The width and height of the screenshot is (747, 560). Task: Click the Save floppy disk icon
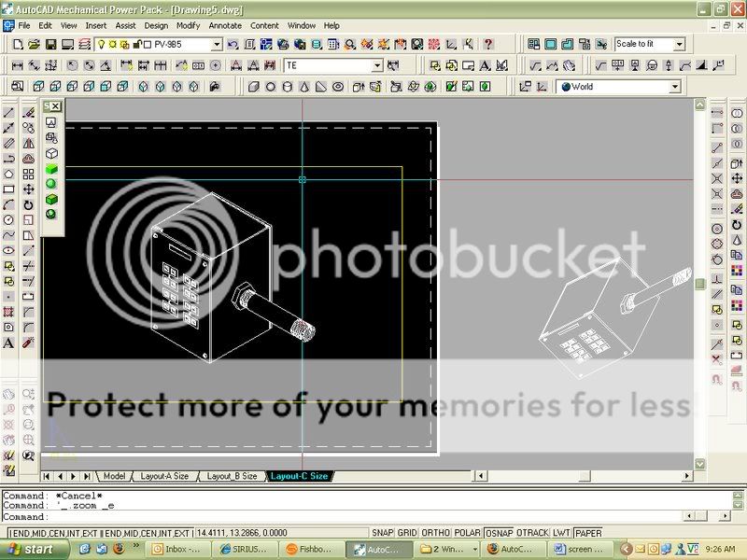50,44
